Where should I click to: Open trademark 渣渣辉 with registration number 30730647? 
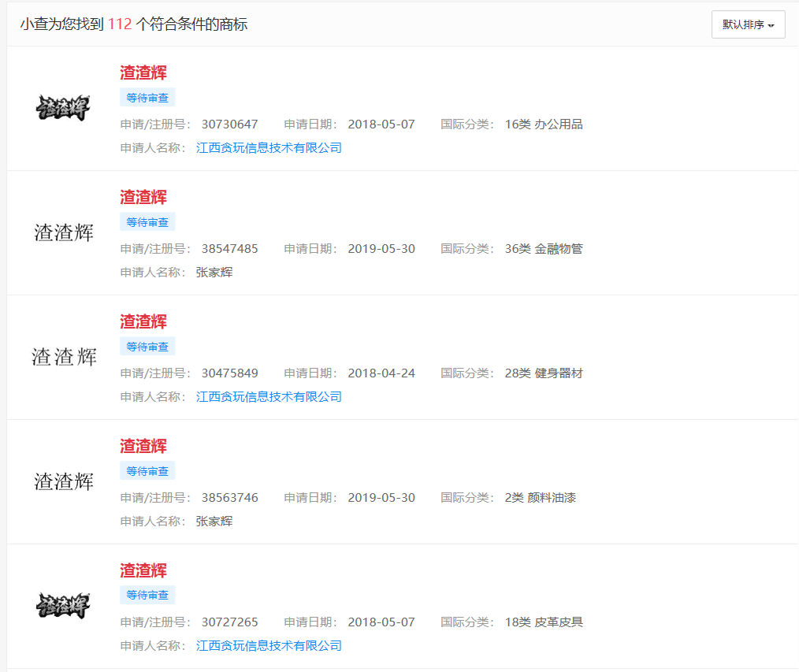[x=143, y=73]
